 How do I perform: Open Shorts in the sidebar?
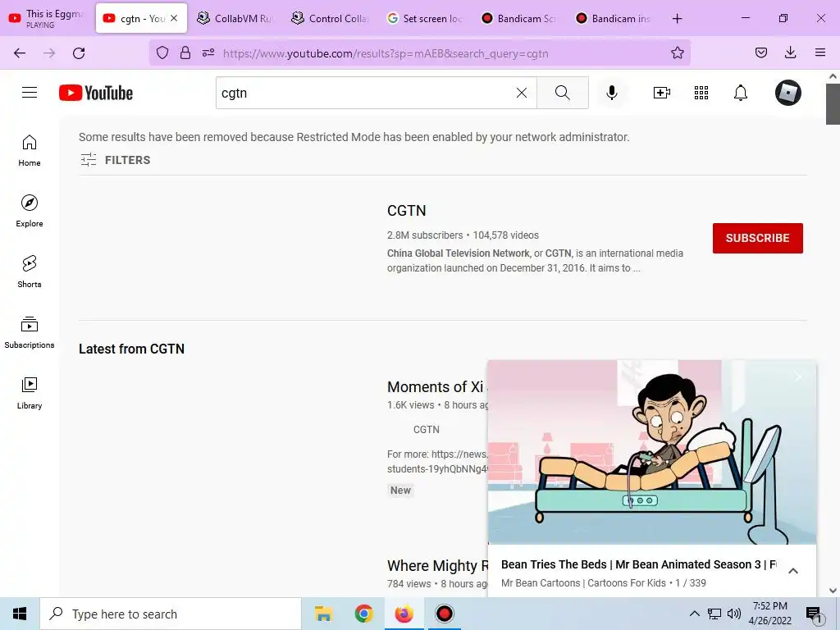click(x=30, y=272)
